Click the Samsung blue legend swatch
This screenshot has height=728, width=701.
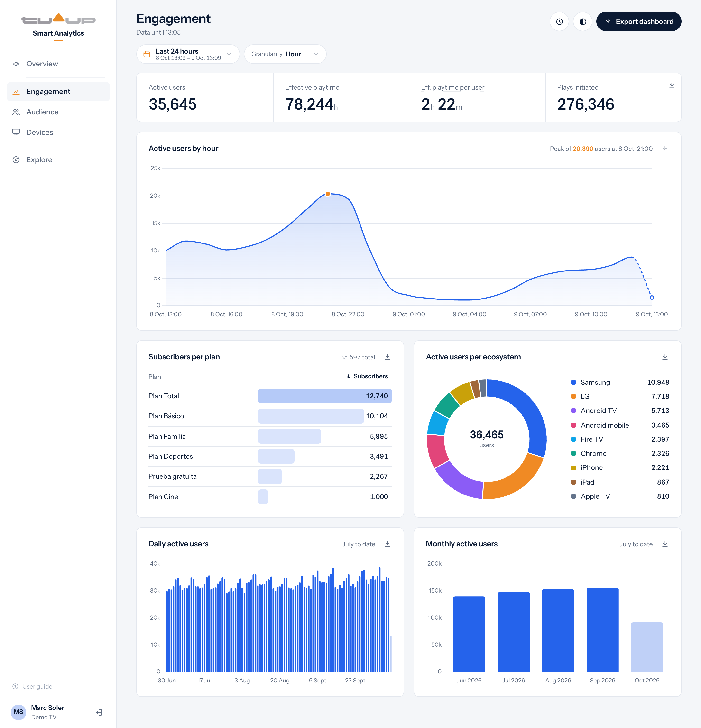point(573,382)
